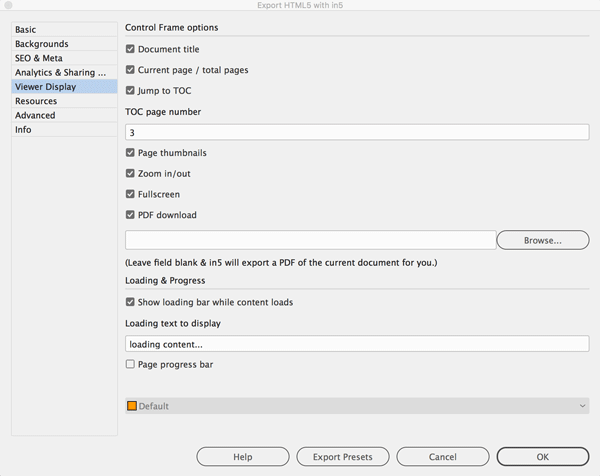Screen dimensions: 600x476
Task: Toggle the Fullscreen checkbox
Action: [x=130, y=194]
